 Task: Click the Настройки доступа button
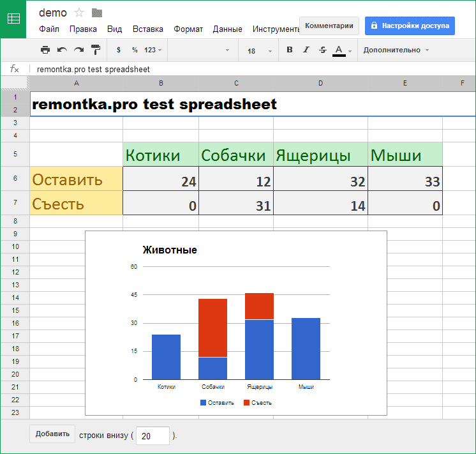[410, 26]
